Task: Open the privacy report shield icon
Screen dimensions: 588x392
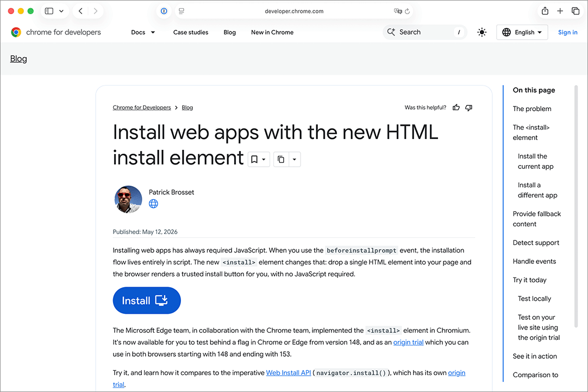Action: click(164, 11)
